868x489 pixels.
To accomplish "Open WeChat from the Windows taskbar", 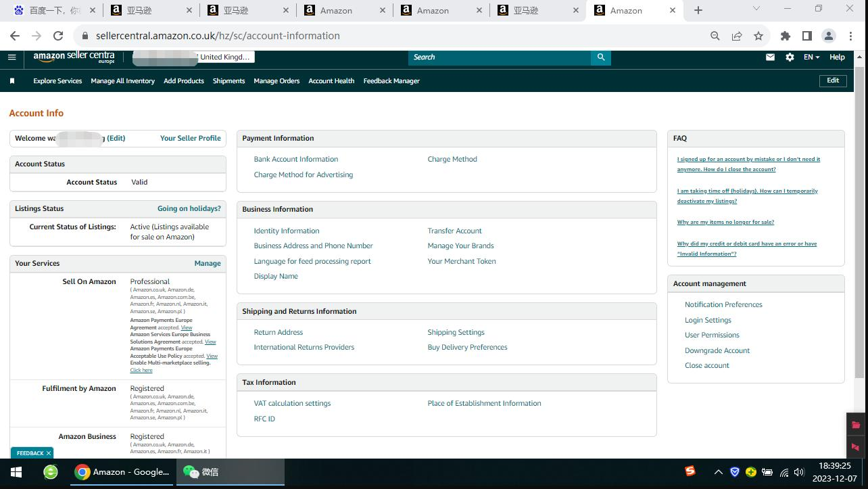I will (x=230, y=472).
